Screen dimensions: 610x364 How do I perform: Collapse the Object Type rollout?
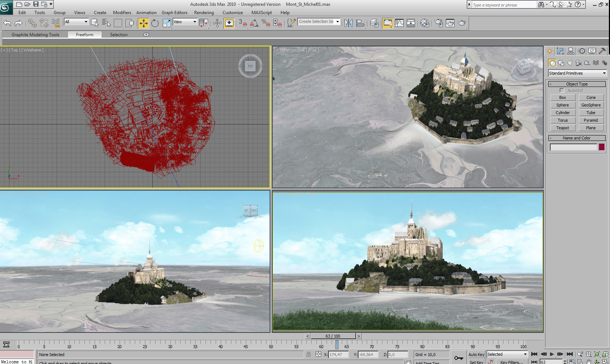point(577,84)
